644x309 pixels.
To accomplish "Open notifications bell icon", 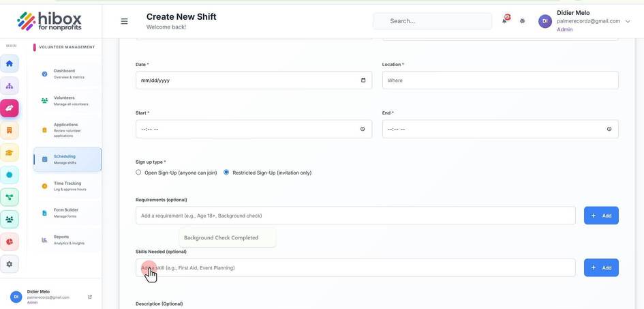I will (505, 20).
